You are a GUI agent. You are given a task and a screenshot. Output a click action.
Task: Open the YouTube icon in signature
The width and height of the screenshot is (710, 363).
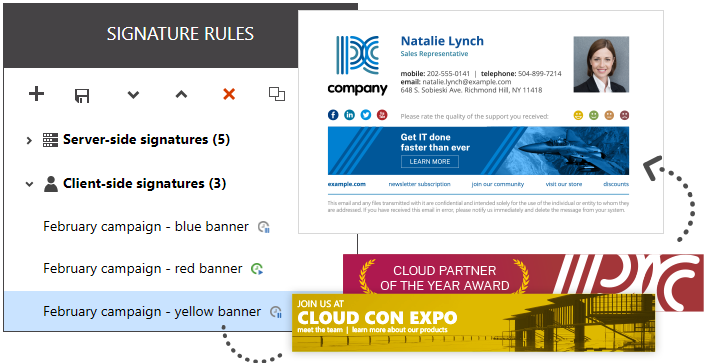click(382, 115)
